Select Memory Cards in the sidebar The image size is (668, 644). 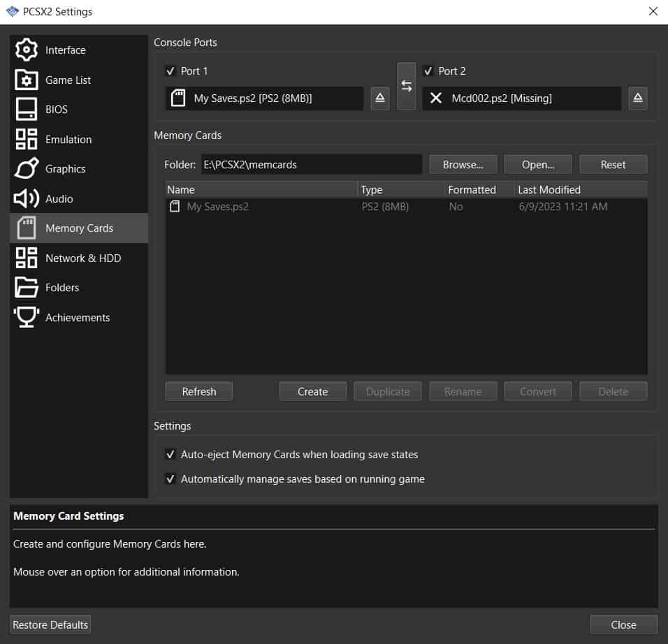[79, 228]
